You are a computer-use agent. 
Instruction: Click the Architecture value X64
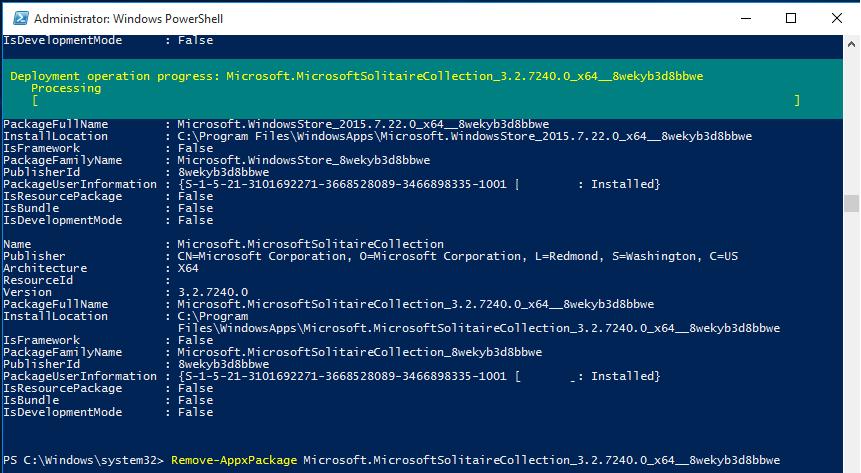188,268
